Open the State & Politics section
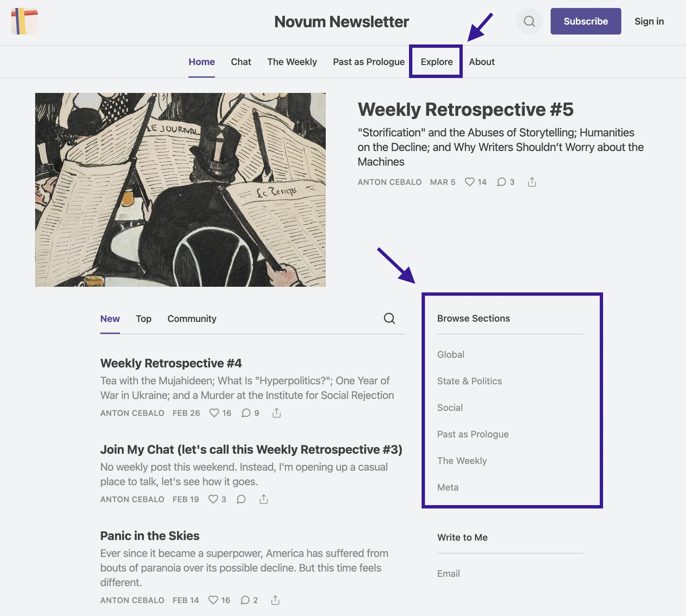This screenshot has width=686, height=616. [x=469, y=381]
